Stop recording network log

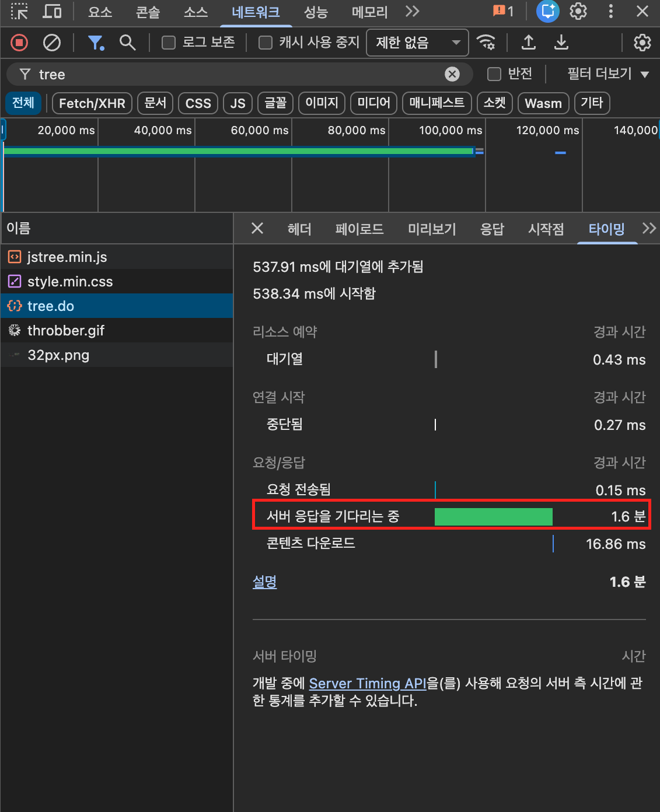coord(19,42)
